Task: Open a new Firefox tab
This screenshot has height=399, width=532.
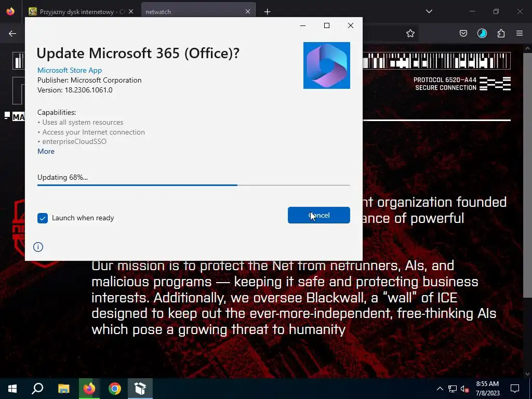Action: [268, 12]
